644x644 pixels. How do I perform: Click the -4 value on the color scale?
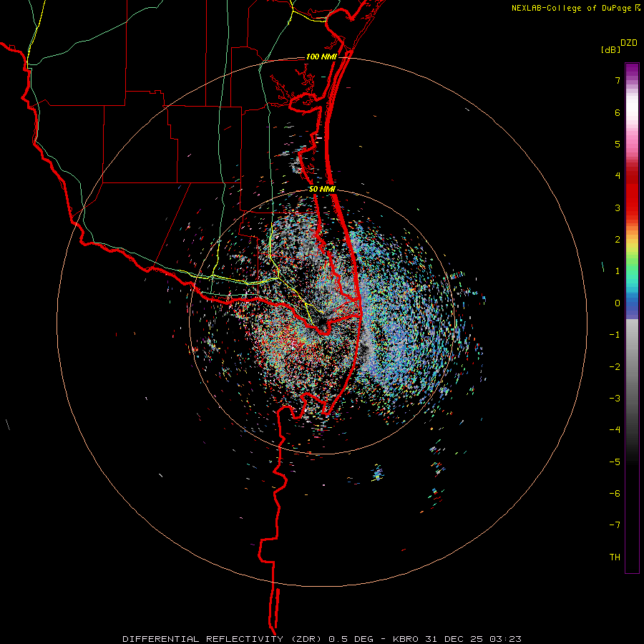coord(615,430)
